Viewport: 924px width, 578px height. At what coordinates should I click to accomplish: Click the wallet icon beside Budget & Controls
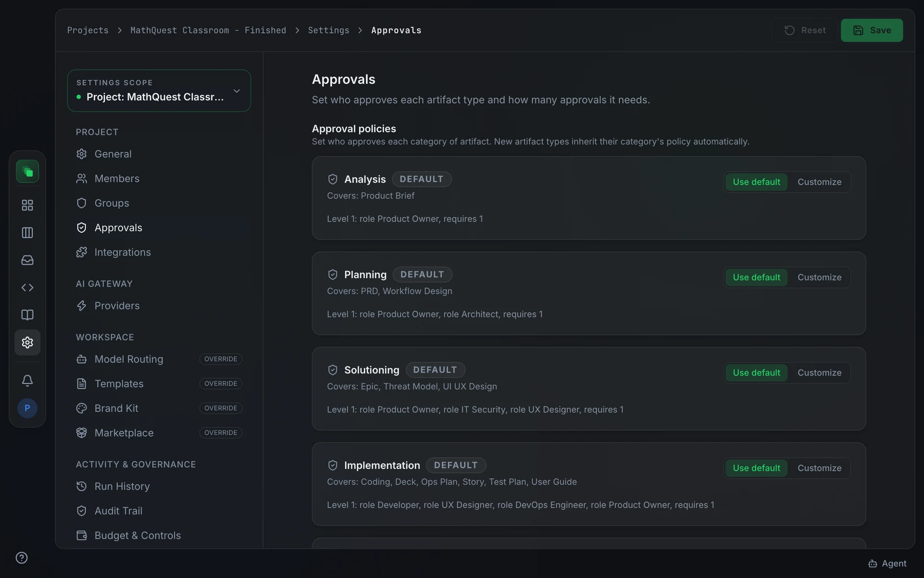pyautogui.click(x=82, y=535)
